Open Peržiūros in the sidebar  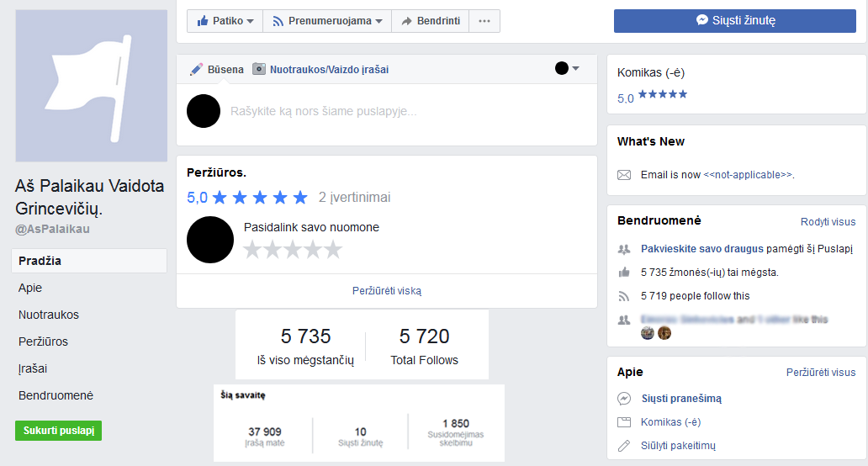coord(43,342)
